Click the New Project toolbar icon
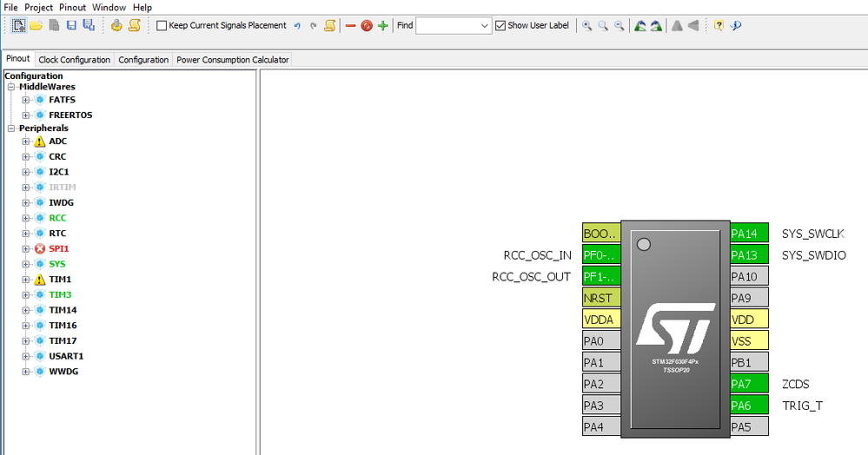 pos(19,25)
